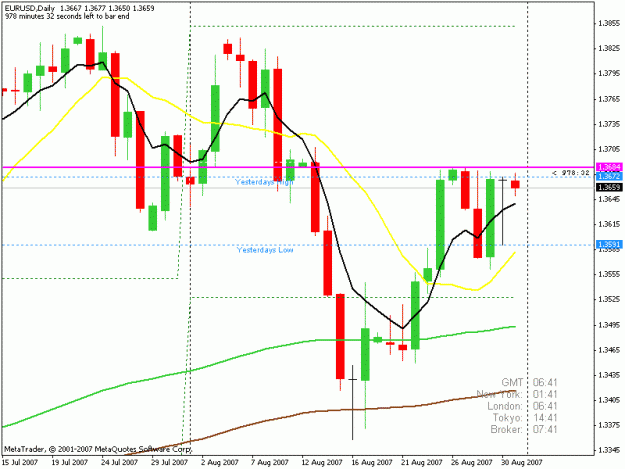Click the 1.3795 price scale value
The width and height of the screenshot is (625, 469).
(609, 74)
